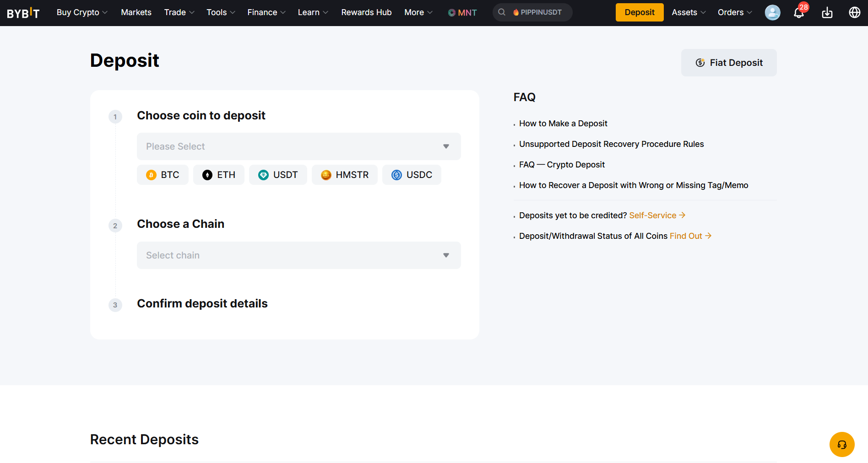Open the notifications bell

(798, 13)
